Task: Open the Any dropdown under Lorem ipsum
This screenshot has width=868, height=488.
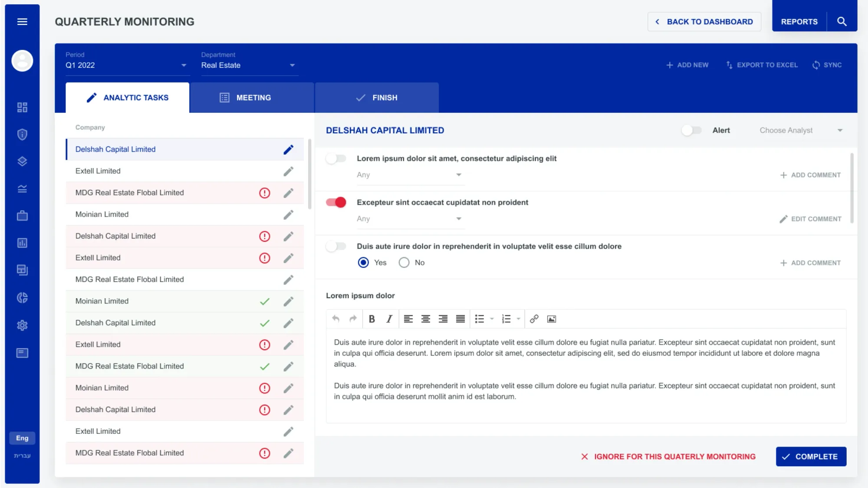Action: (x=410, y=175)
